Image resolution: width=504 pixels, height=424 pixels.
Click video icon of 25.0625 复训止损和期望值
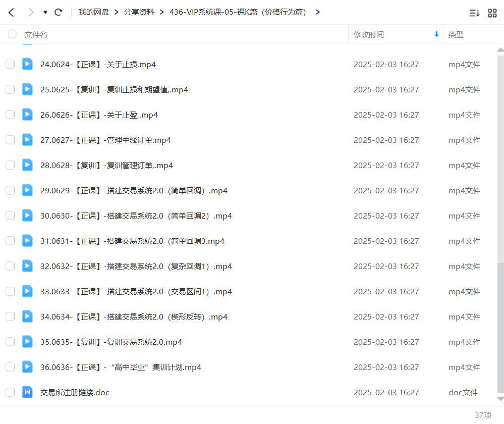click(x=27, y=89)
